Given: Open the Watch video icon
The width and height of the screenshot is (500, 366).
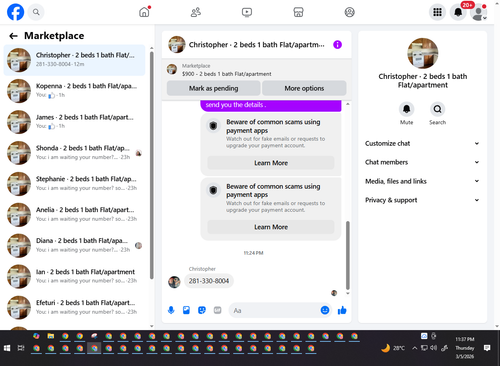Looking at the screenshot, I should tap(247, 12).
